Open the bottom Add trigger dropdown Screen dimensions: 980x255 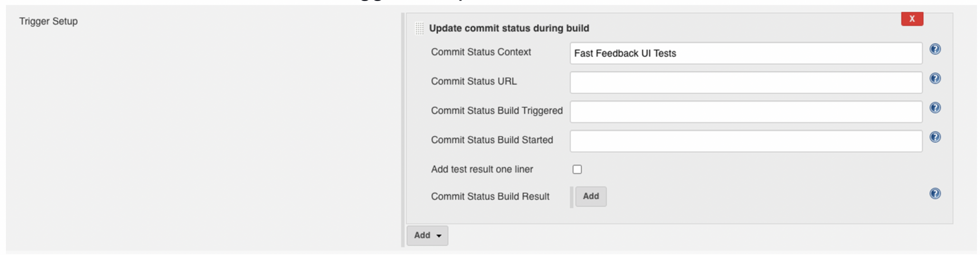coord(427,235)
